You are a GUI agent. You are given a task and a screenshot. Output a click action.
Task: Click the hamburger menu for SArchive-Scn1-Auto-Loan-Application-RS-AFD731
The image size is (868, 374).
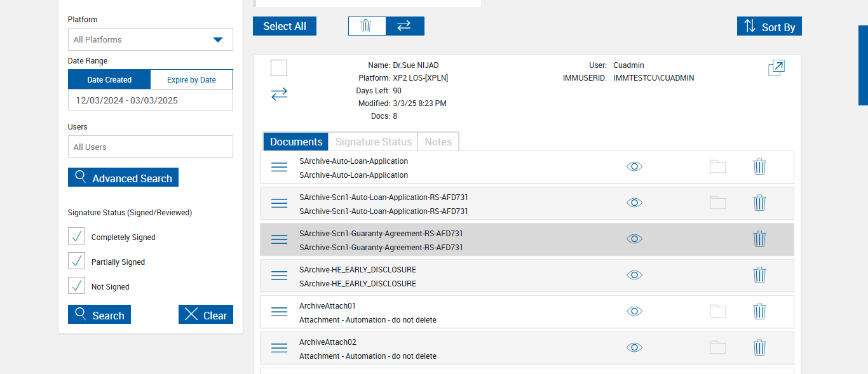[x=279, y=203]
